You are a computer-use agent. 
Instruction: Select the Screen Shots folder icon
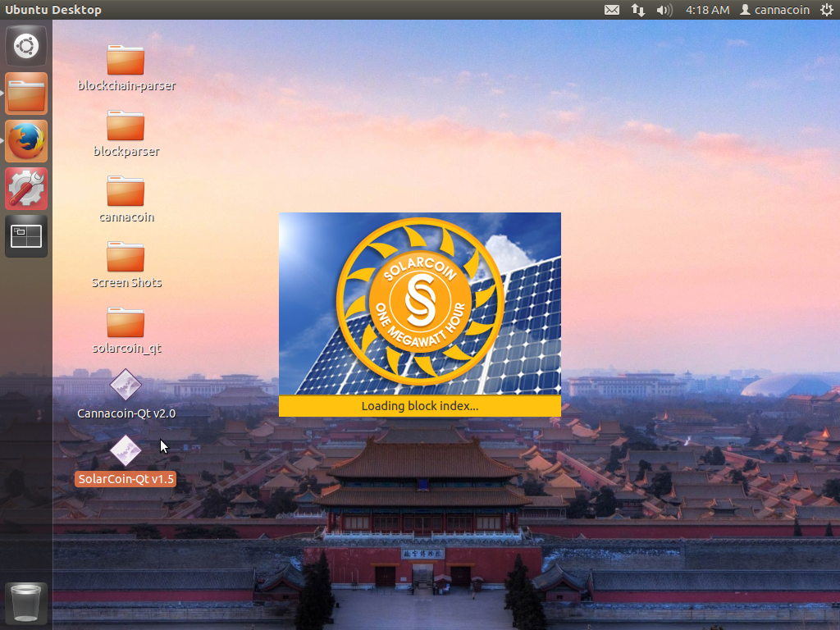click(x=126, y=257)
